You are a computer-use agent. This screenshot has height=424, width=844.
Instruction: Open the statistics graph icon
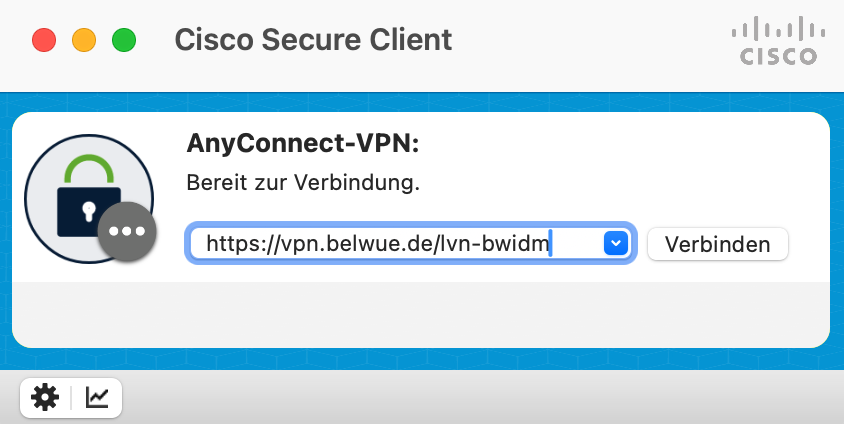pos(98,398)
